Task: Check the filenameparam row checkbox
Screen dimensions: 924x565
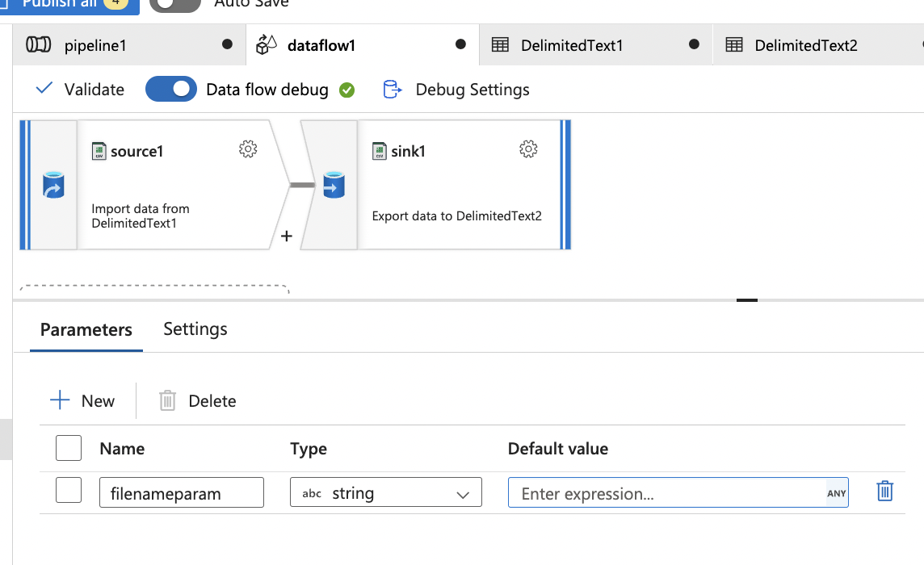Action: click(x=69, y=490)
